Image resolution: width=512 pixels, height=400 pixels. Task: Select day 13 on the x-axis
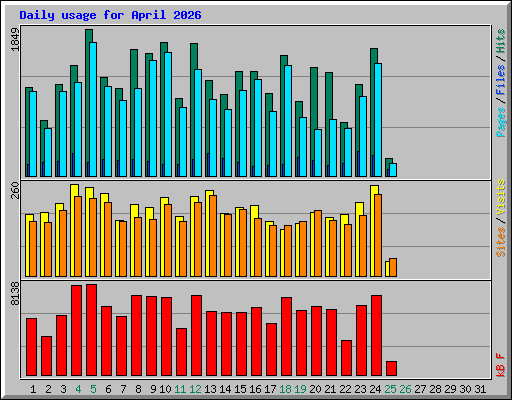pos(210,389)
